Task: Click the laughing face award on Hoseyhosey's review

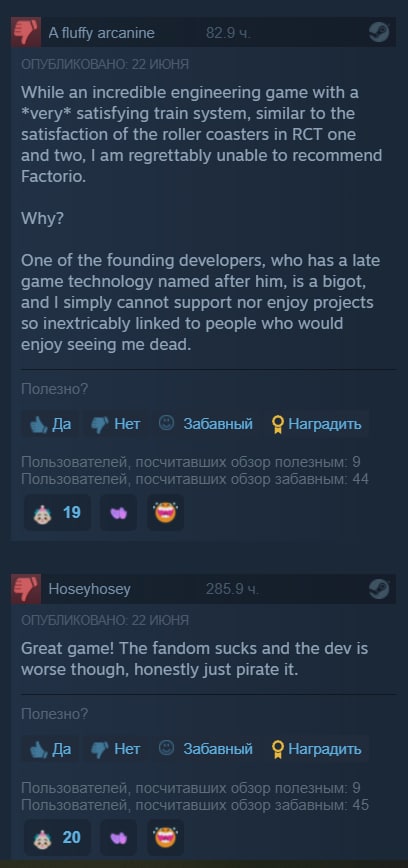Action: [x=165, y=838]
